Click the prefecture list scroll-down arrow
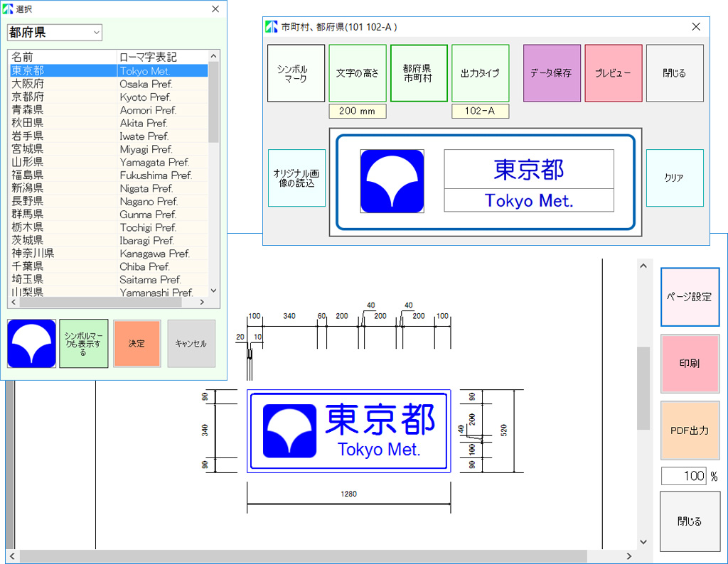The height and width of the screenshot is (564, 728). pos(213,291)
